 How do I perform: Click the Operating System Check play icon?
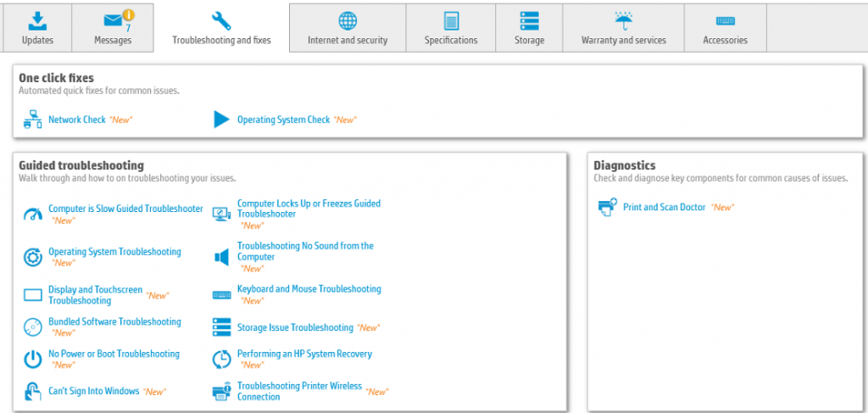221,120
